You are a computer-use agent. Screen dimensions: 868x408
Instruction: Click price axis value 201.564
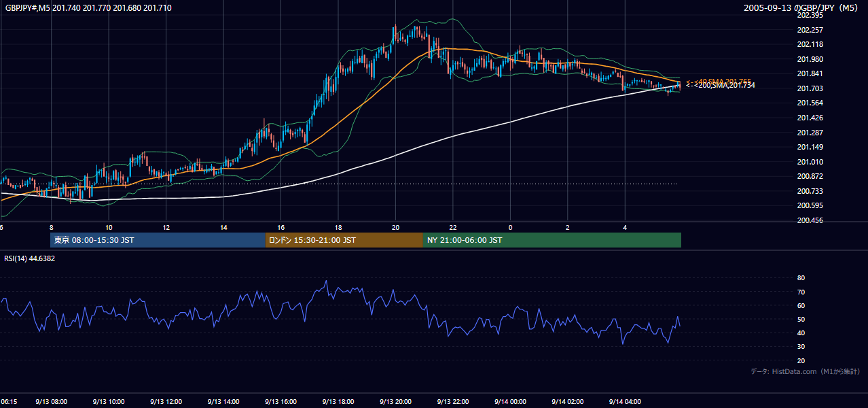[810, 103]
